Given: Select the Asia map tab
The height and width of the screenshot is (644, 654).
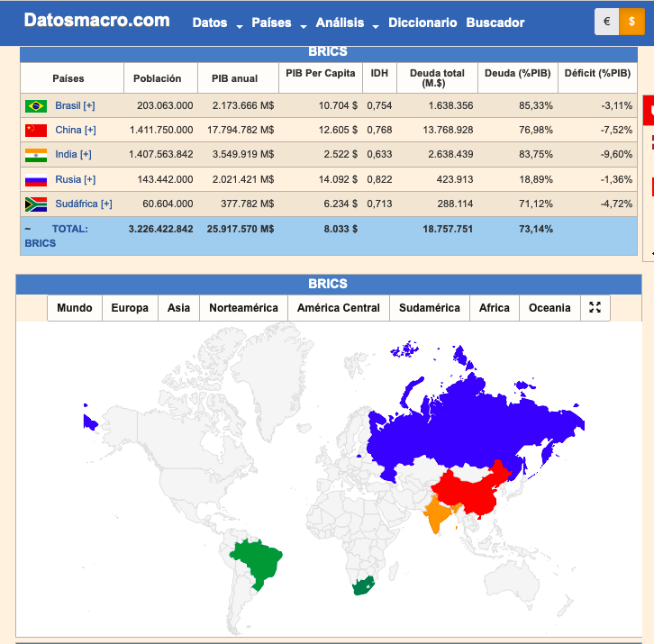Looking at the screenshot, I should (x=178, y=308).
